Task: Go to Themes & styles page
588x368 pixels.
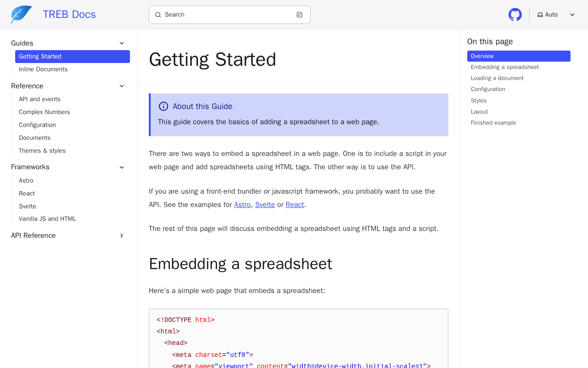Action: click(42, 151)
